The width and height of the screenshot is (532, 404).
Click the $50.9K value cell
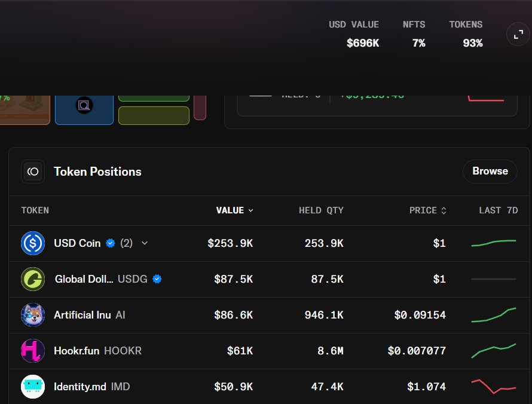click(234, 387)
